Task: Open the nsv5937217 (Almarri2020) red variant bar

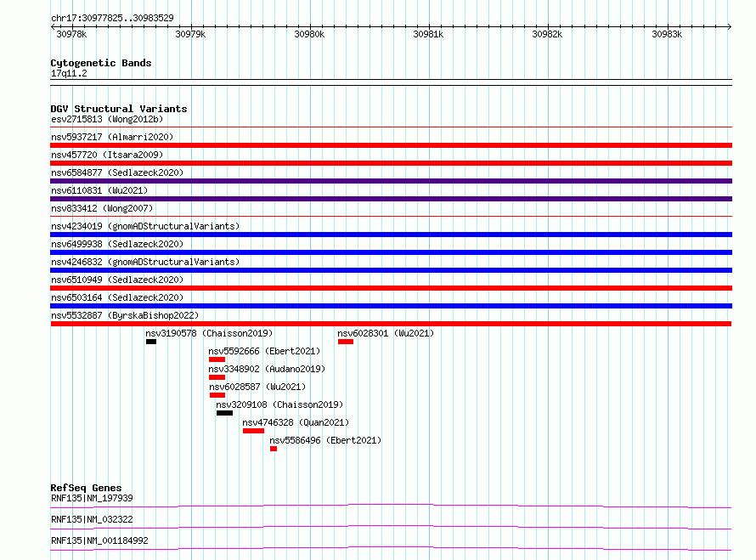Action: click(x=391, y=145)
